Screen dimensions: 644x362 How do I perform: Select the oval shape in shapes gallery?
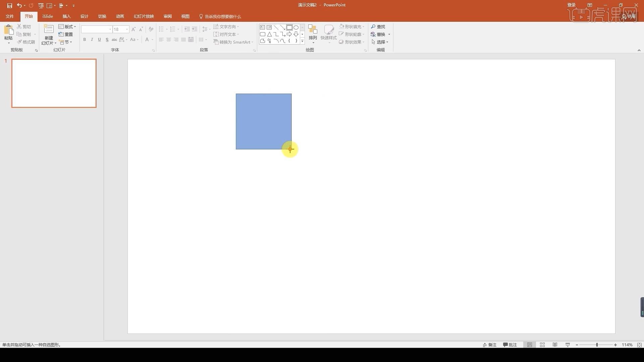[x=296, y=27]
